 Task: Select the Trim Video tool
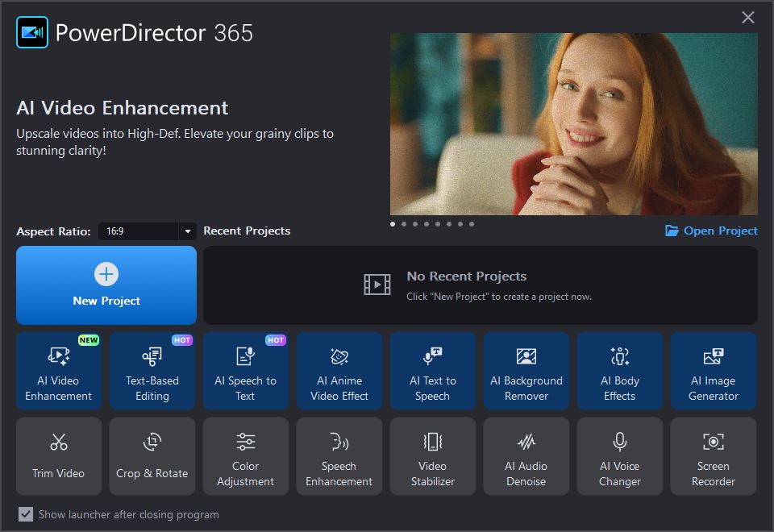[59, 456]
